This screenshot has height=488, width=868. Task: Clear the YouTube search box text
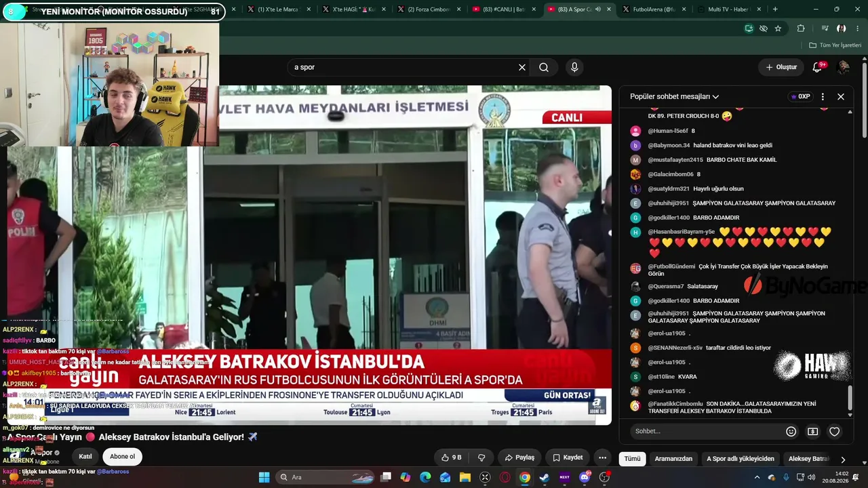click(x=522, y=67)
